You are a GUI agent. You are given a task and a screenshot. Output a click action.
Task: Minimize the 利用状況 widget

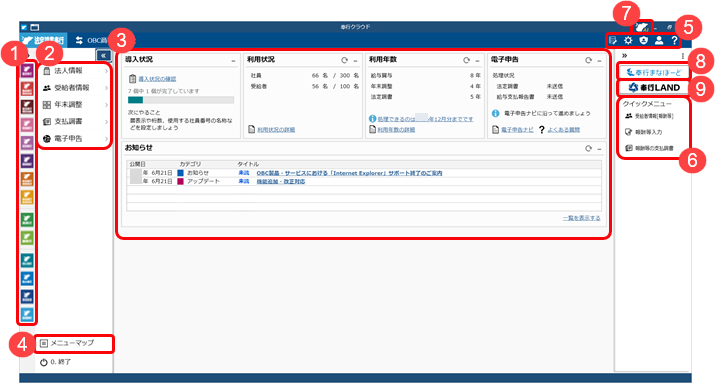(356, 61)
